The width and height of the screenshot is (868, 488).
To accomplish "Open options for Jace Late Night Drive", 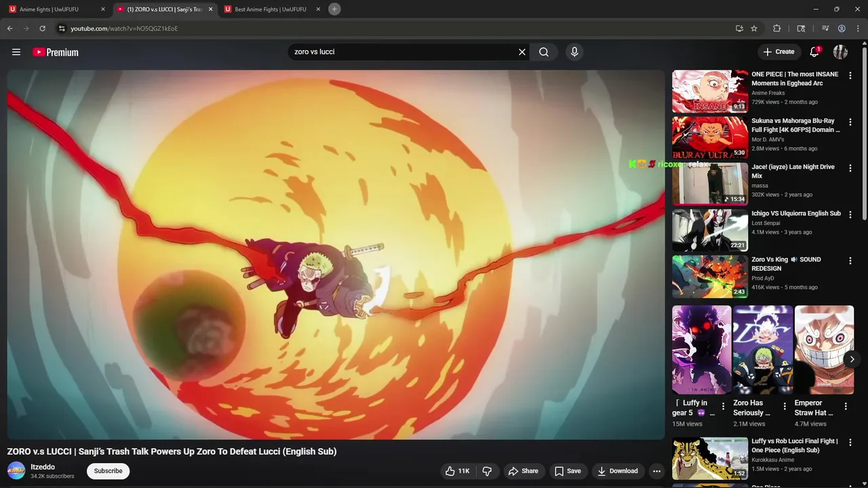I will (850, 168).
